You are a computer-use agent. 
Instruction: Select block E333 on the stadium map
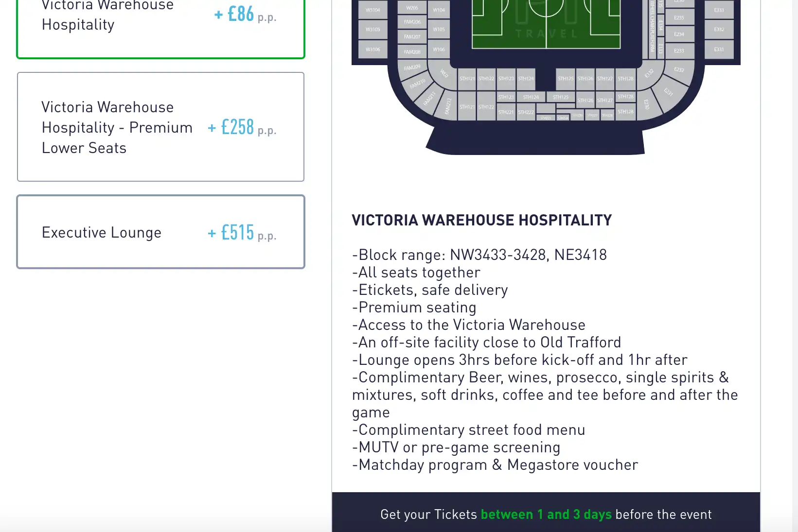point(720,10)
